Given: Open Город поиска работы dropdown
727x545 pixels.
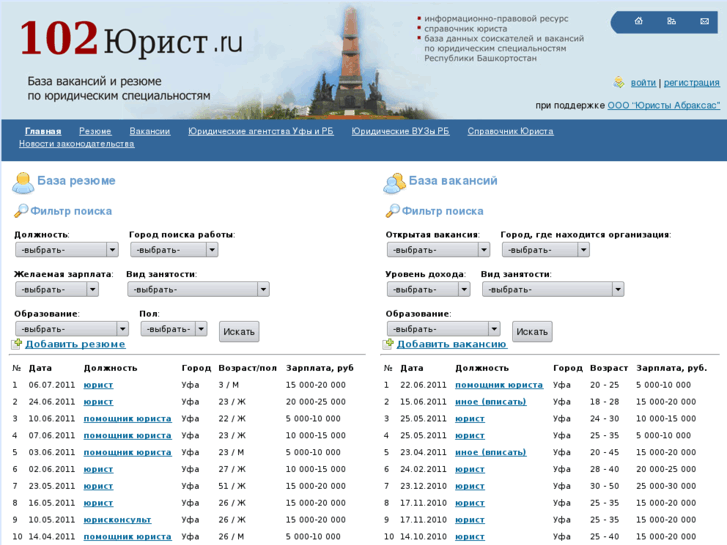Looking at the screenshot, I should [174, 250].
